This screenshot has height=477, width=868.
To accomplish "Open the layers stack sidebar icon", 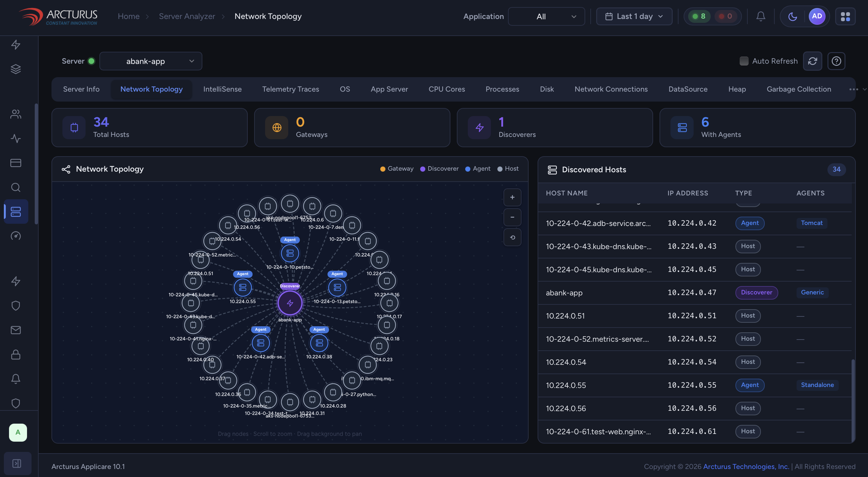I will (16, 69).
